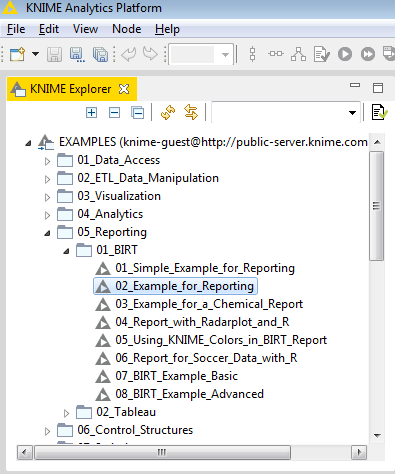Click the auto layout icon

[x=298, y=54]
